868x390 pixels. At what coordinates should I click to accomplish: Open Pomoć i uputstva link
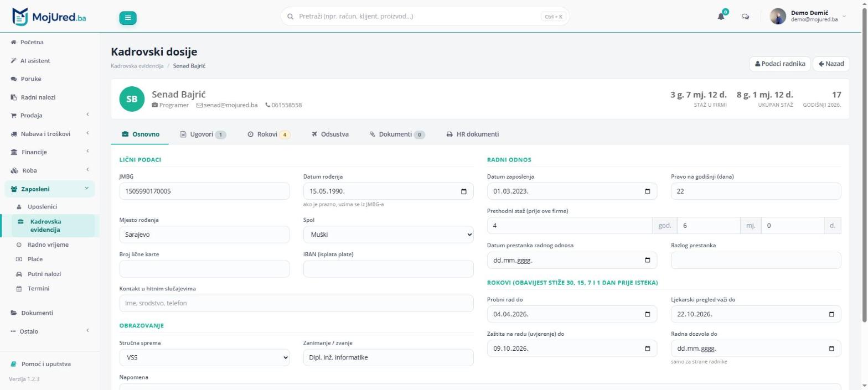46,364
